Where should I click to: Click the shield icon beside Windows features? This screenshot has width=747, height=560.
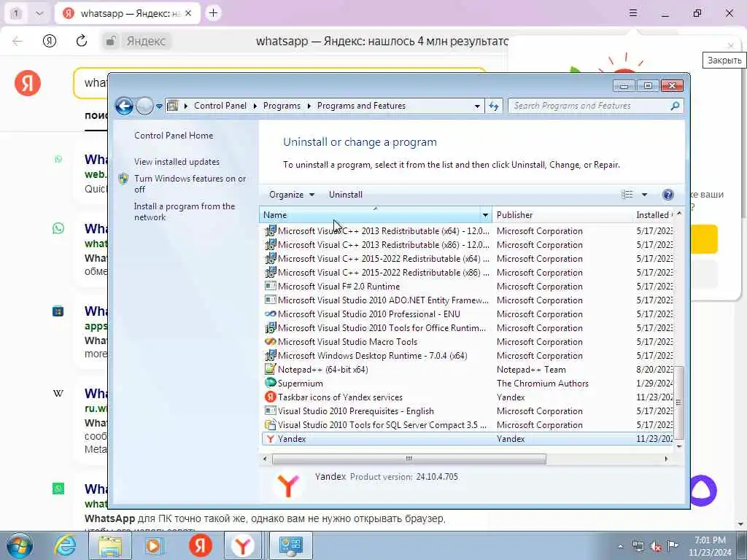click(x=123, y=179)
